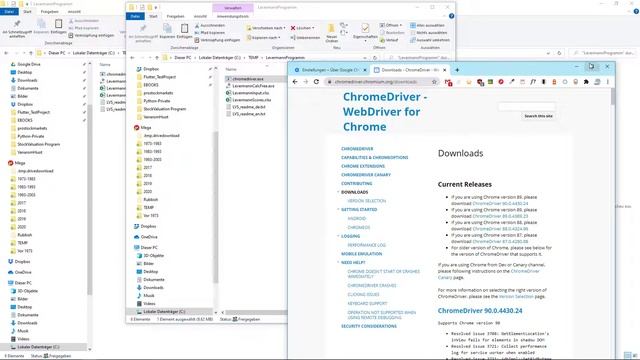Select TEMP folder in front Explorer tree
The height and width of the screenshot is (360, 640).
(149, 207)
